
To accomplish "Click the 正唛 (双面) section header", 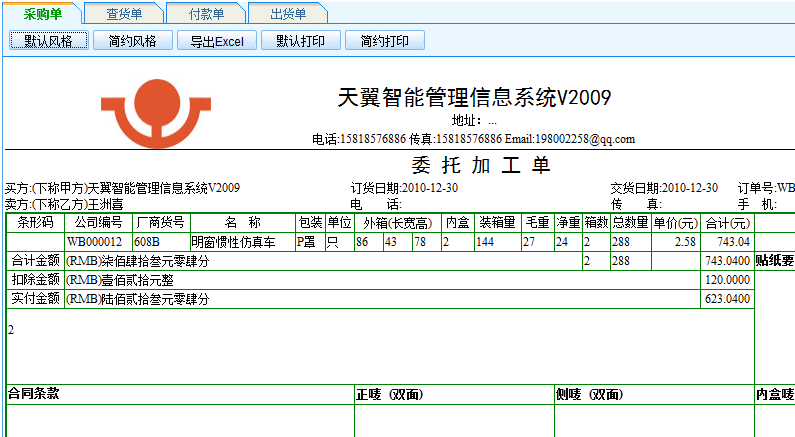I will coord(390,394).
